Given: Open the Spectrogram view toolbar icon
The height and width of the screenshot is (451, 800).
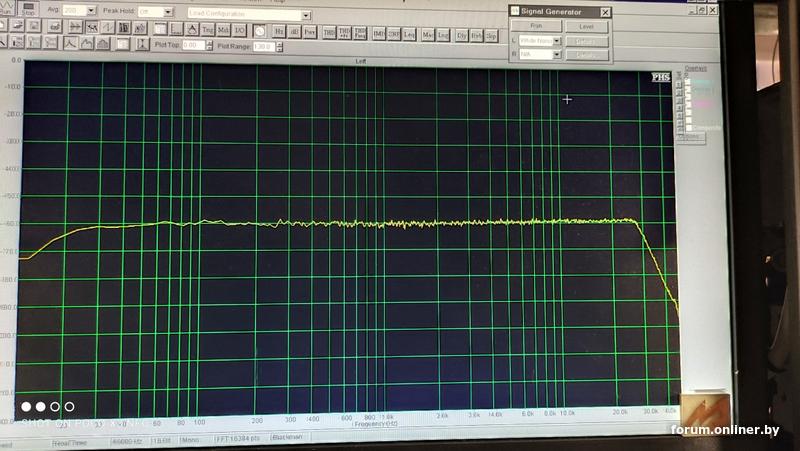Looking at the screenshot, I should [124, 28].
